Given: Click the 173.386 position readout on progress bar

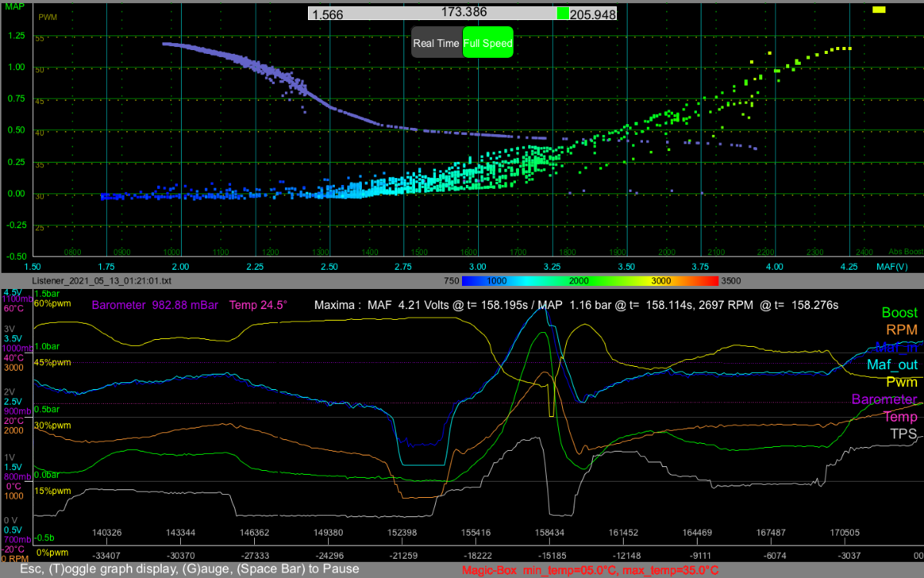Looking at the screenshot, I should (464, 12).
